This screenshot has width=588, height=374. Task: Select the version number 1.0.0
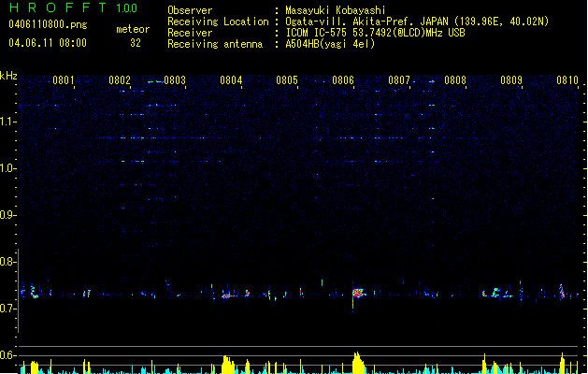[x=127, y=8]
